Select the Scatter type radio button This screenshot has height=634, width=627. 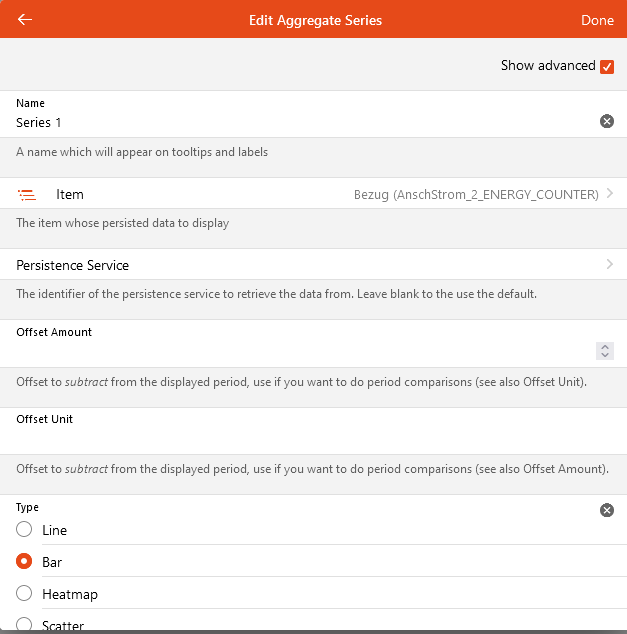24,624
